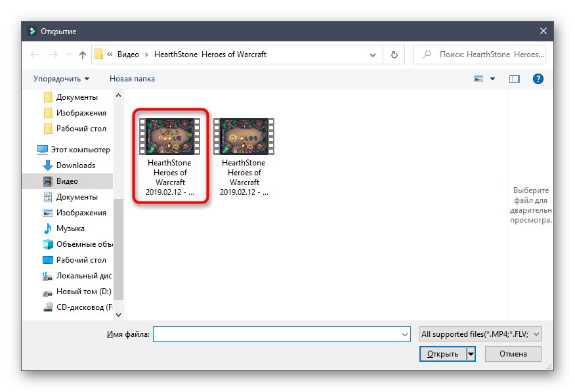
Task: Create a folder with Новая папка
Action: pyautogui.click(x=132, y=79)
